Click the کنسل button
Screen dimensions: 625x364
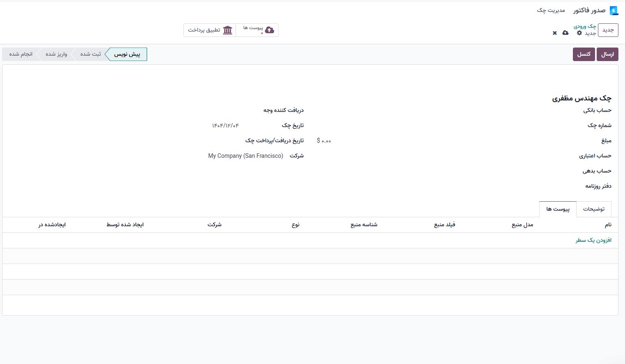pos(584,54)
